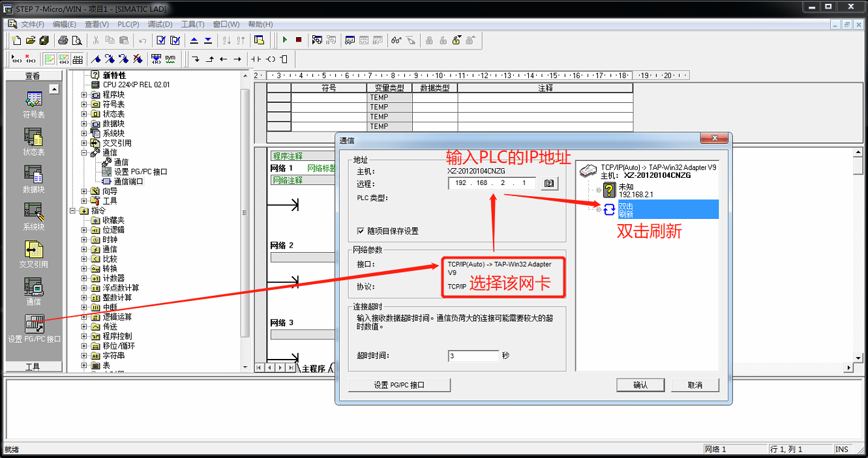Click the Line Down toolbar icon
This screenshot has width=868, height=458.
click(x=195, y=59)
